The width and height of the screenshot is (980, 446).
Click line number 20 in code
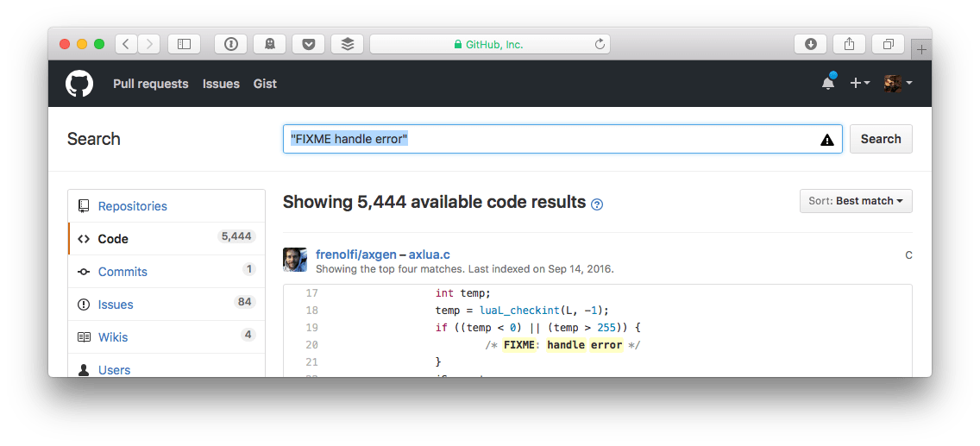(312, 345)
